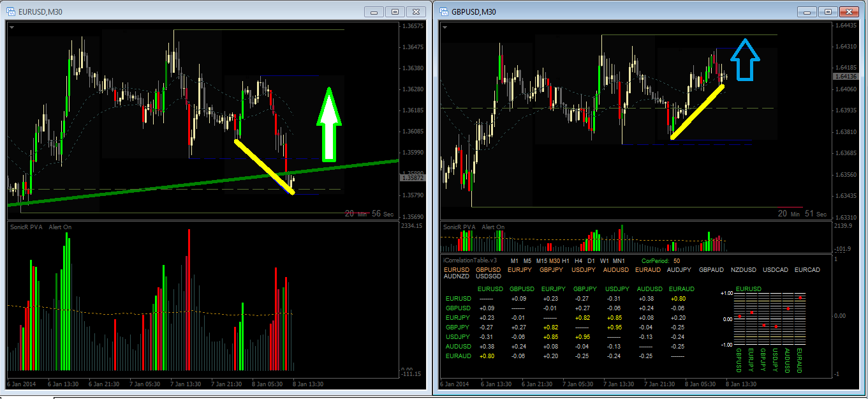
Task: Select the W1 timeframe in iCorrelationTable
Action: click(605, 260)
